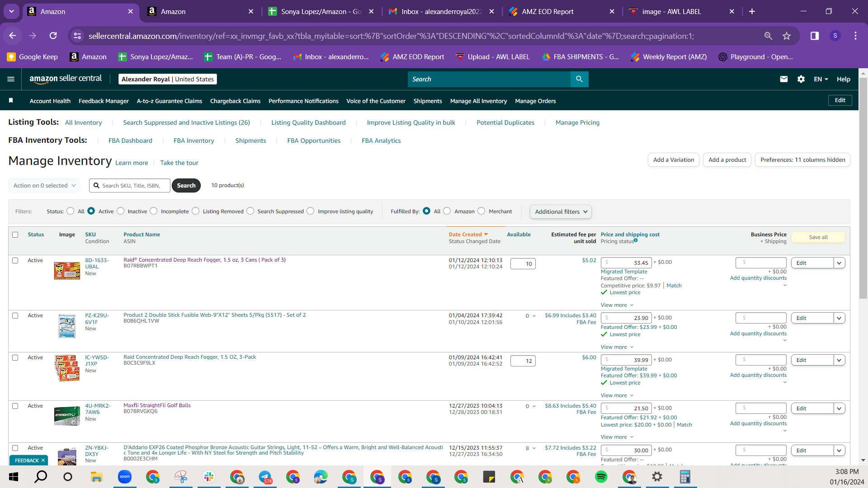Open Account Health in the nav bar
The width and height of the screenshot is (868, 488).
50,101
